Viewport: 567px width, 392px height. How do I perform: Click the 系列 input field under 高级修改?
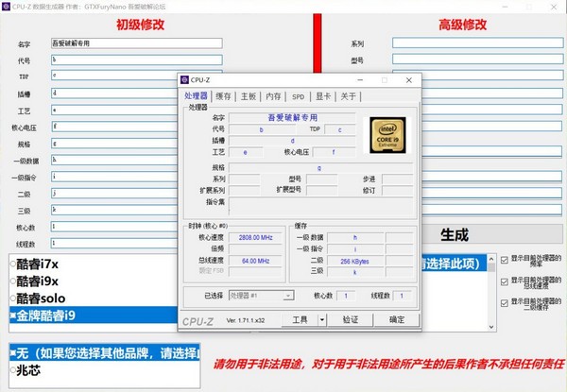point(477,43)
